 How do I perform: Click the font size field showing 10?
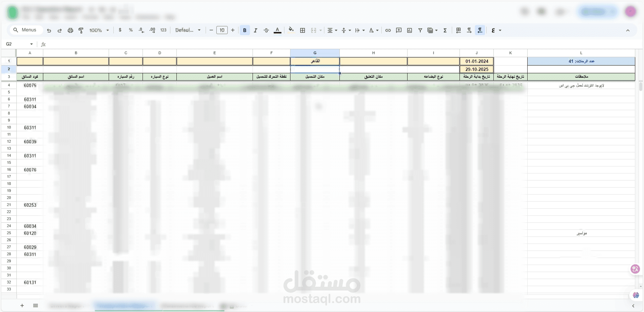[222, 30]
